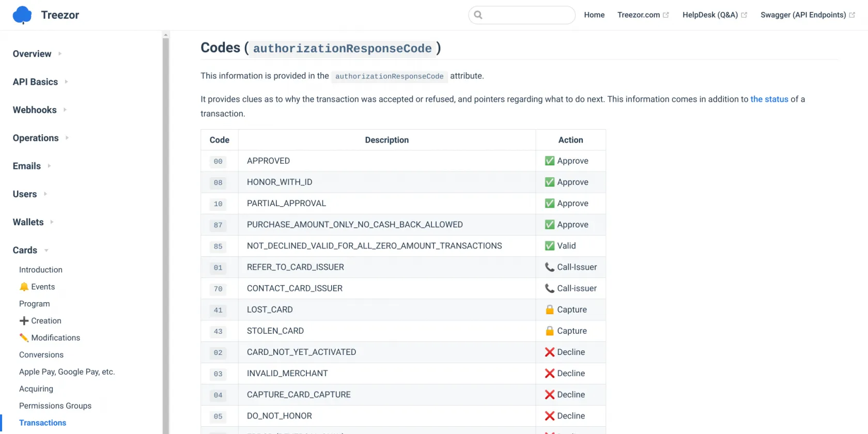Image resolution: width=868 pixels, height=434 pixels.
Task: Click the magnifier icon in search box
Action: [x=478, y=15]
